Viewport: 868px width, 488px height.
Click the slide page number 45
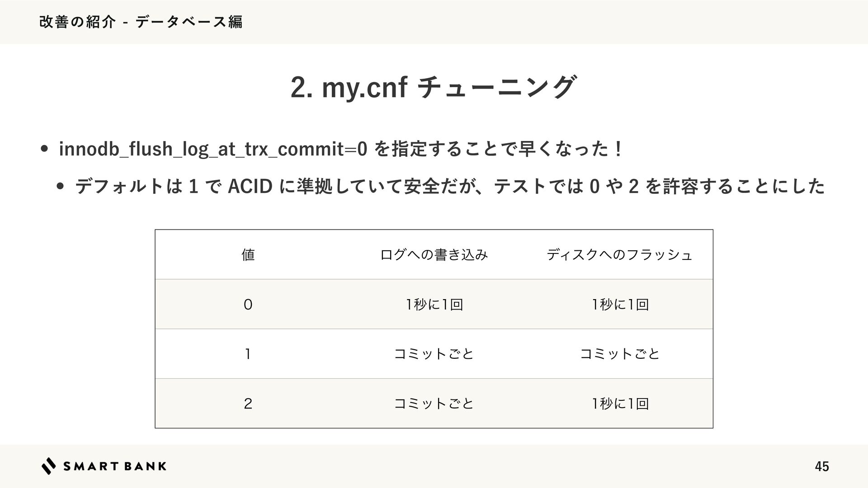[821, 466]
